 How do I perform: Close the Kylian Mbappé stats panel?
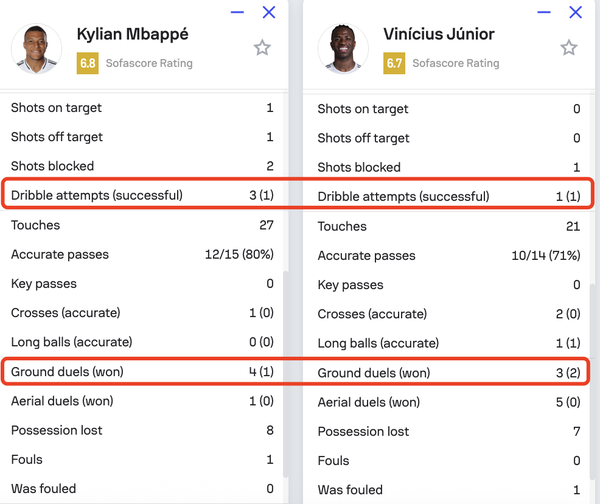click(269, 12)
